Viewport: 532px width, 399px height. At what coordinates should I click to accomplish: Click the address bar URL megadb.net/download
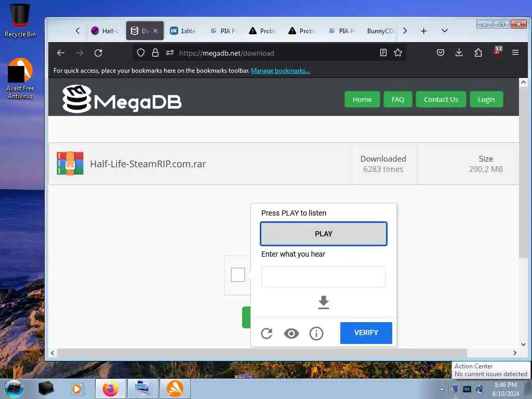click(227, 54)
